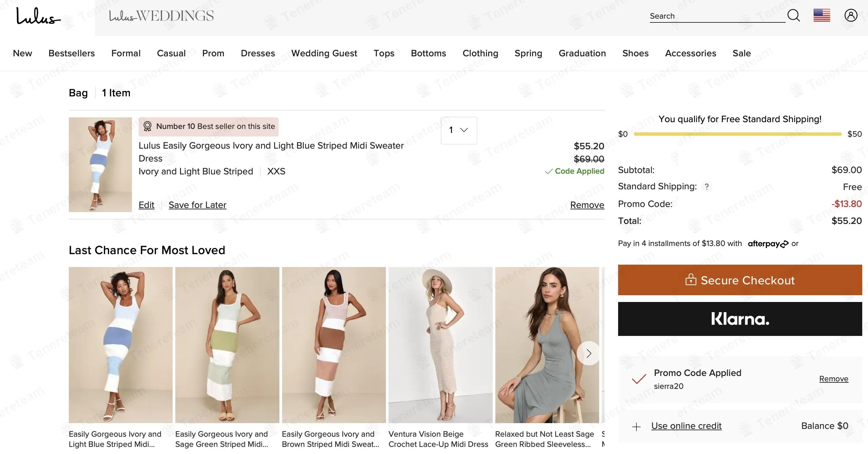Click the shipping question mark help icon
868x454 pixels.
707,187
